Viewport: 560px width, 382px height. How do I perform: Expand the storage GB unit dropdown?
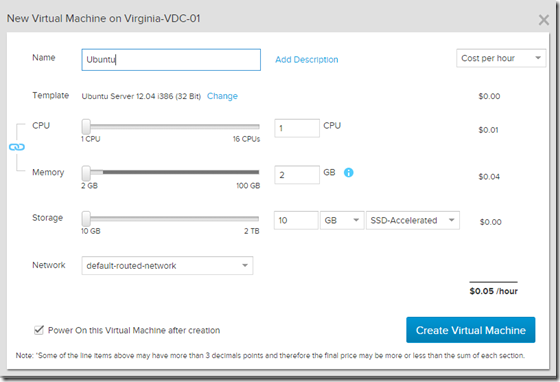point(342,220)
